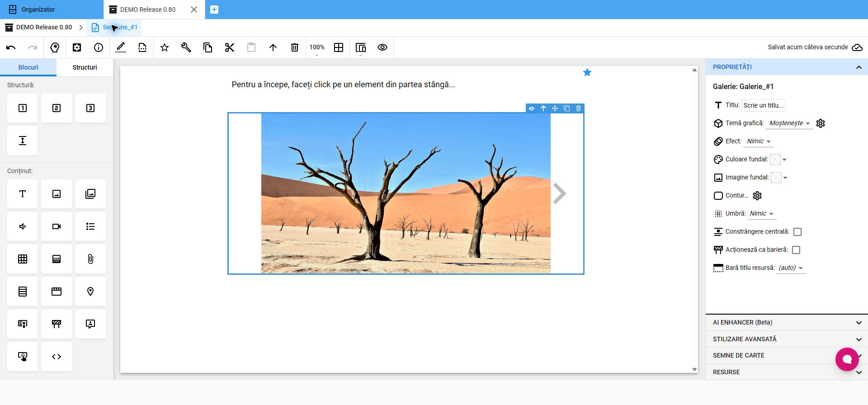Image resolution: width=868 pixels, height=405 pixels.
Task: Open the Temă grafică dropdown
Action: coord(789,123)
